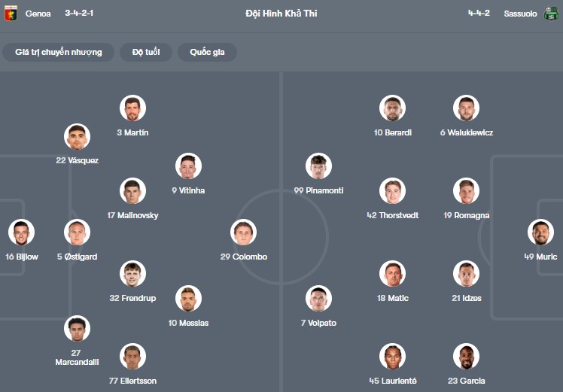Click Østigard's player photo
This screenshot has height=392, width=563.
point(77,232)
